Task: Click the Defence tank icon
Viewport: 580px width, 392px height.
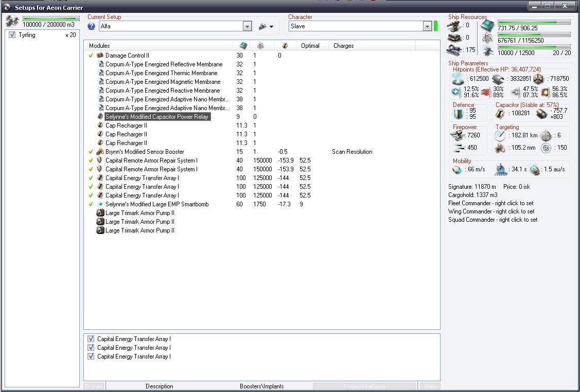Action: [x=459, y=114]
